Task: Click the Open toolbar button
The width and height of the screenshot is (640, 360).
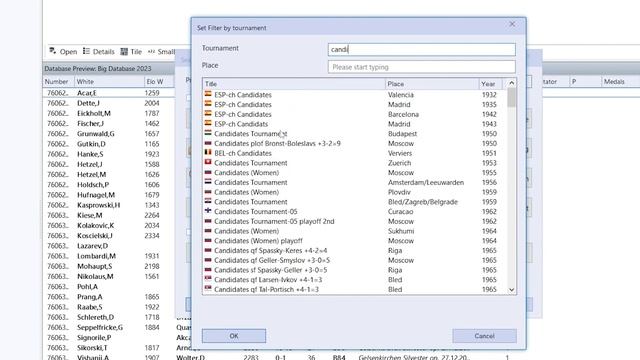Action: coord(63,51)
